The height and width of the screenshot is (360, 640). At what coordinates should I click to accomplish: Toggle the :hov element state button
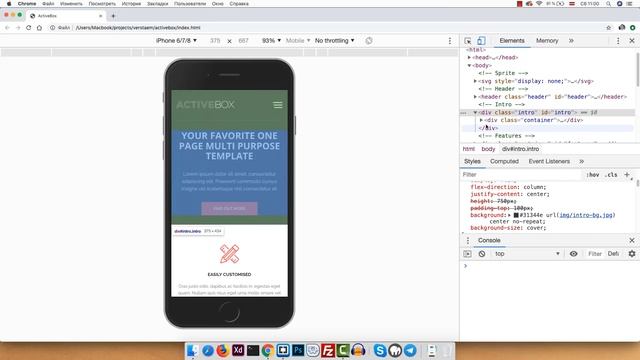point(593,175)
